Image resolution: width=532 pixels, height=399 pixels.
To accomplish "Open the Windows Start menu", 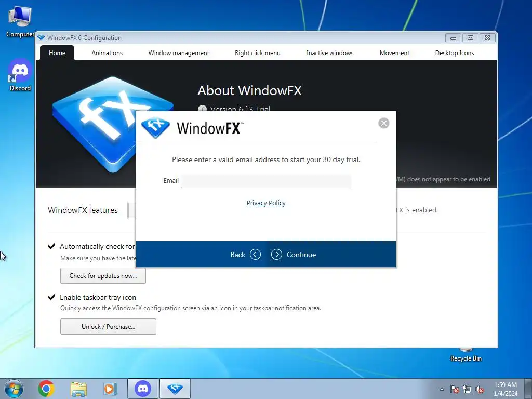I will [x=14, y=389].
